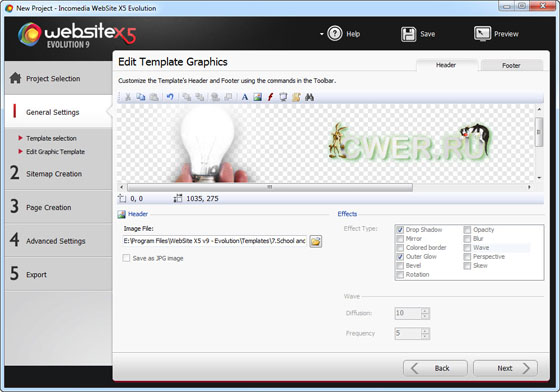Browse for image file with folder icon
Viewport: 560px width, 392px height.
pyautogui.click(x=315, y=241)
